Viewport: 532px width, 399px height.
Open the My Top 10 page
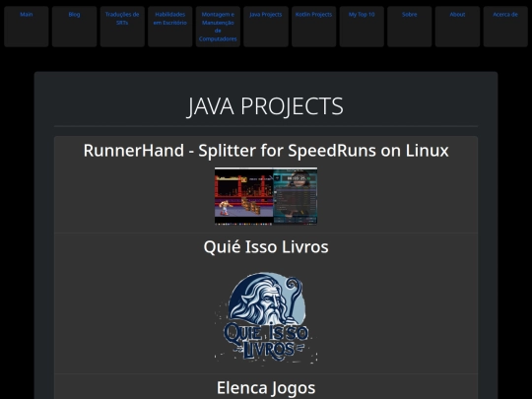[362, 14]
